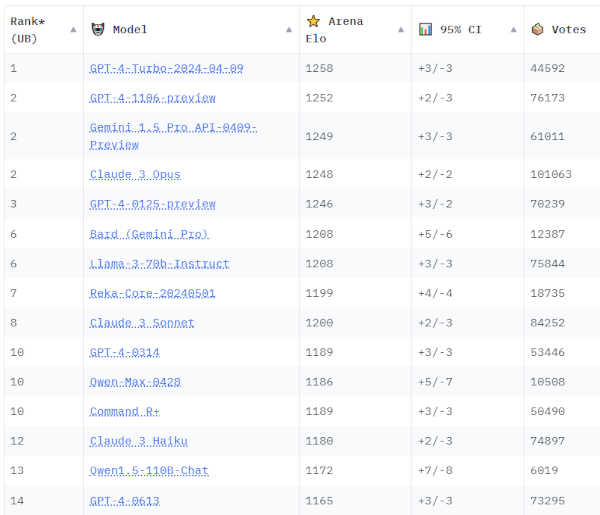This screenshot has width=600, height=515.
Task: Select votes count 75844
Action: [x=548, y=264]
